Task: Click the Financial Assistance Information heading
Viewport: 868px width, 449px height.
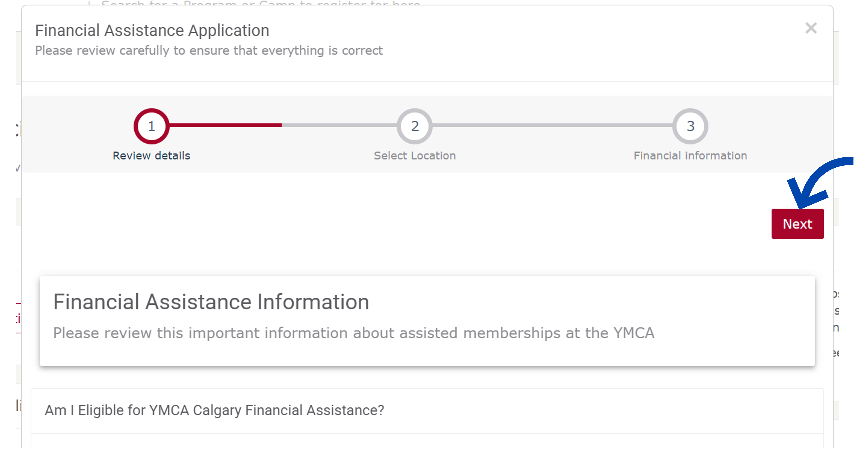Action: [x=211, y=302]
